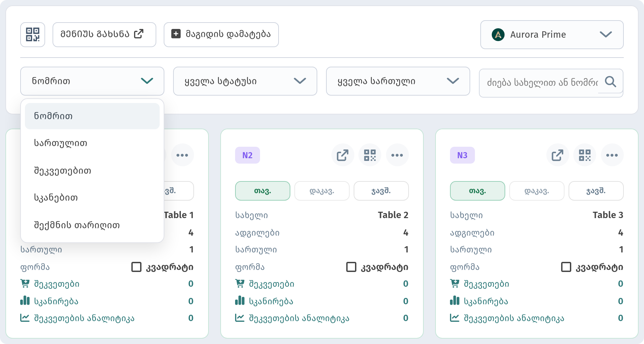Open more options on Table 1 card
The height and width of the screenshot is (344, 644).
[x=182, y=155]
